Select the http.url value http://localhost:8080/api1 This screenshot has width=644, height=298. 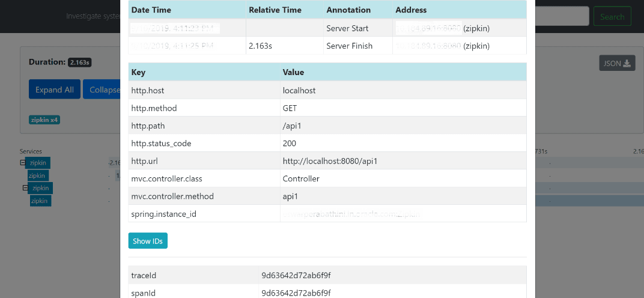click(x=330, y=161)
